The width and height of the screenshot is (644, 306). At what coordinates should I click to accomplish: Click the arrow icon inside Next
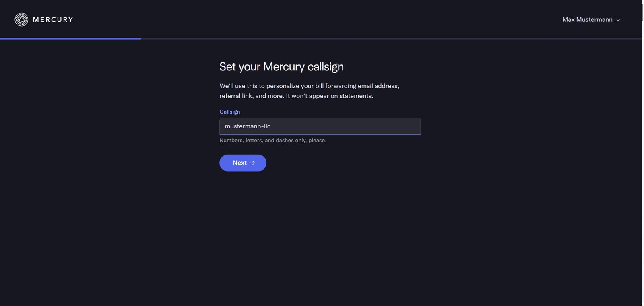(252, 163)
